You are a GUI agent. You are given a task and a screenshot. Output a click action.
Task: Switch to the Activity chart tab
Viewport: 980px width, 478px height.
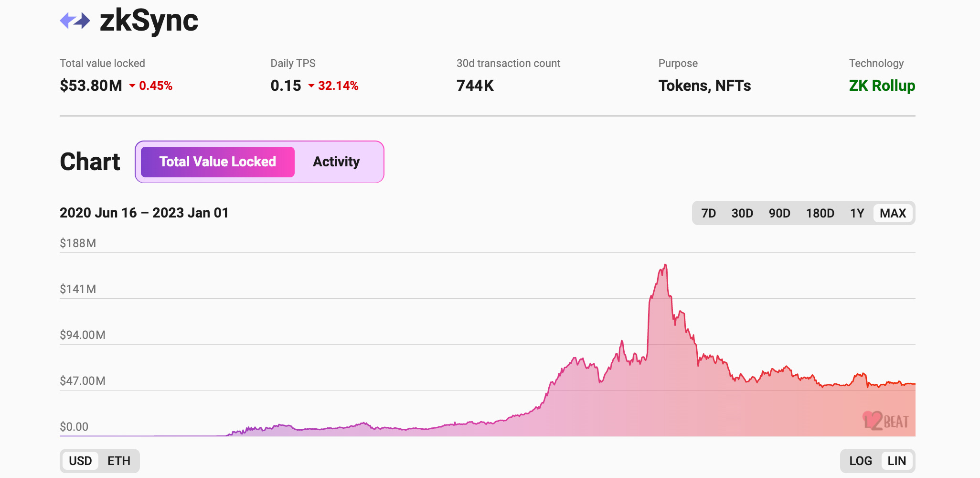click(336, 162)
